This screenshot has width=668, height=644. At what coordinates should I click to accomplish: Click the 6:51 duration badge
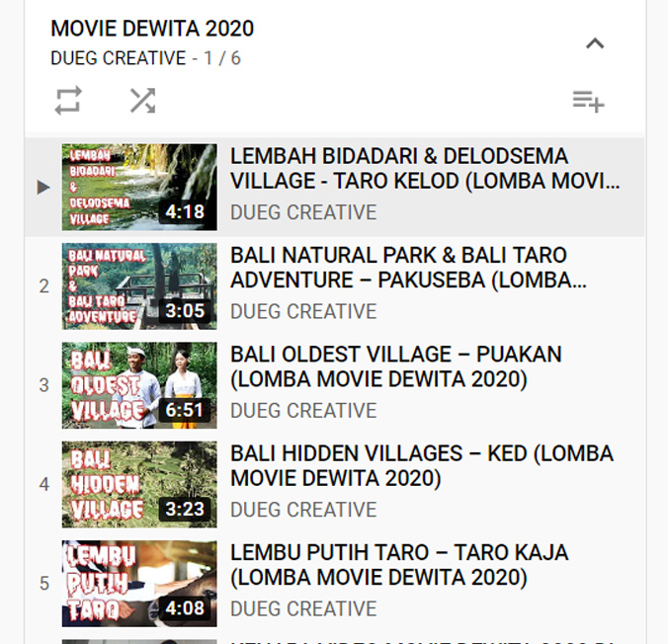pyautogui.click(x=186, y=410)
